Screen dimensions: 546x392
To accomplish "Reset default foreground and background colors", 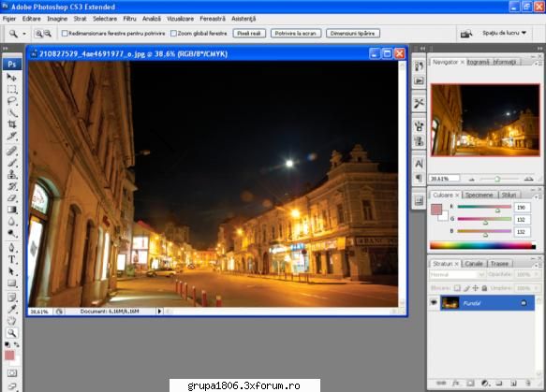I will [x=7, y=344].
